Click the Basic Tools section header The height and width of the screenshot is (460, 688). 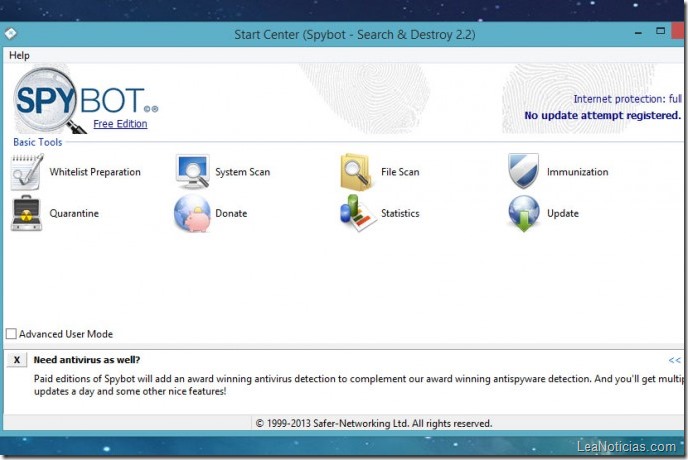(38, 142)
